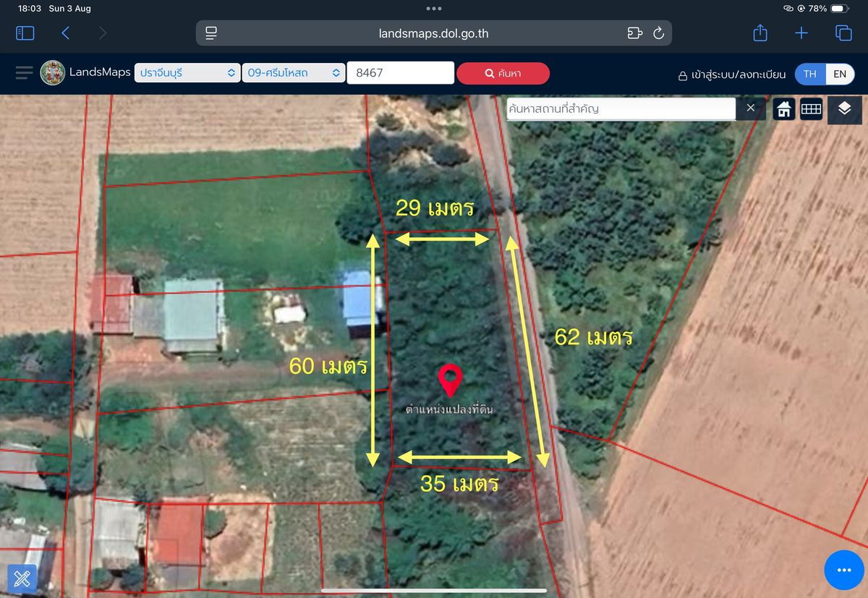Click the parcel number field 8467
Screen dimensions: 868x598
click(400, 73)
